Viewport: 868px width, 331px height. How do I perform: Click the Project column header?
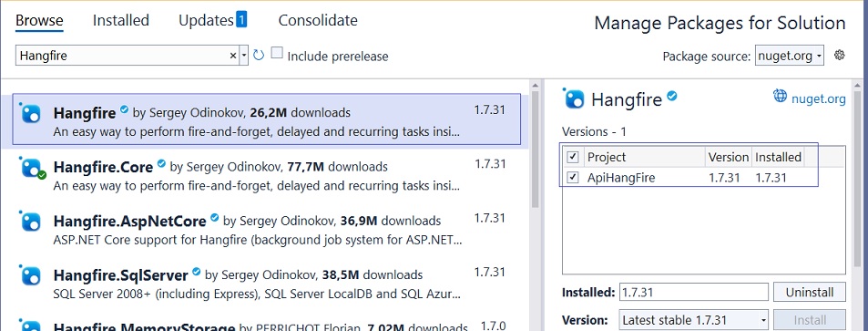645,158
